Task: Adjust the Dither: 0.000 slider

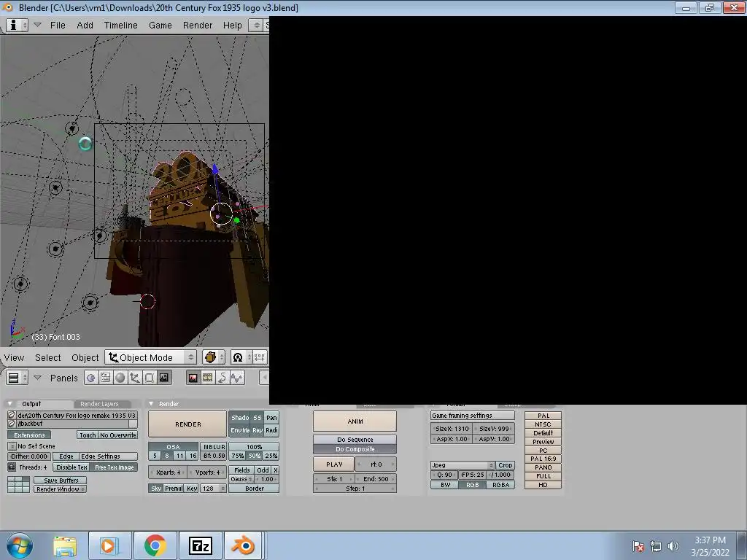Action: click(x=29, y=456)
